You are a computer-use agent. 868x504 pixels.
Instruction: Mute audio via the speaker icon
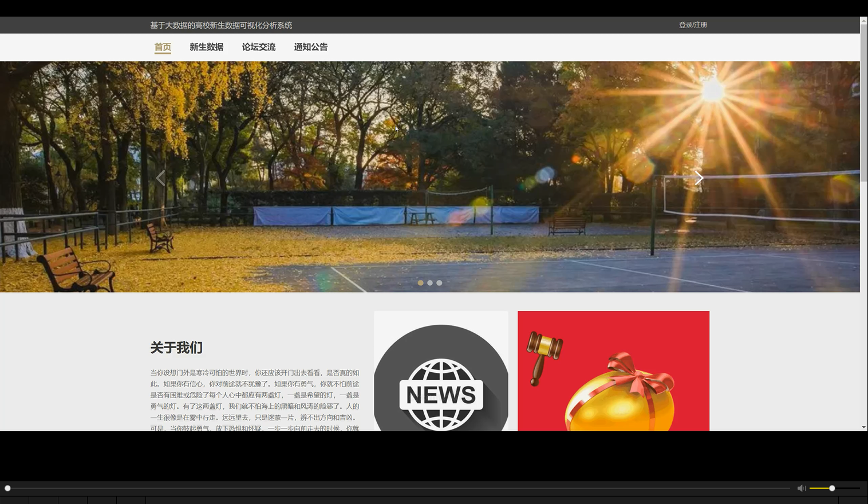tap(800, 488)
